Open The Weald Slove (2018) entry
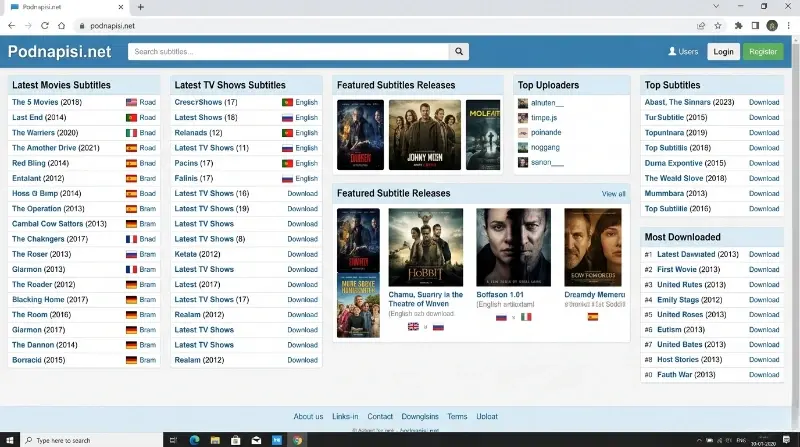Viewport: 800px width, 447px height. pyautogui.click(x=685, y=179)
